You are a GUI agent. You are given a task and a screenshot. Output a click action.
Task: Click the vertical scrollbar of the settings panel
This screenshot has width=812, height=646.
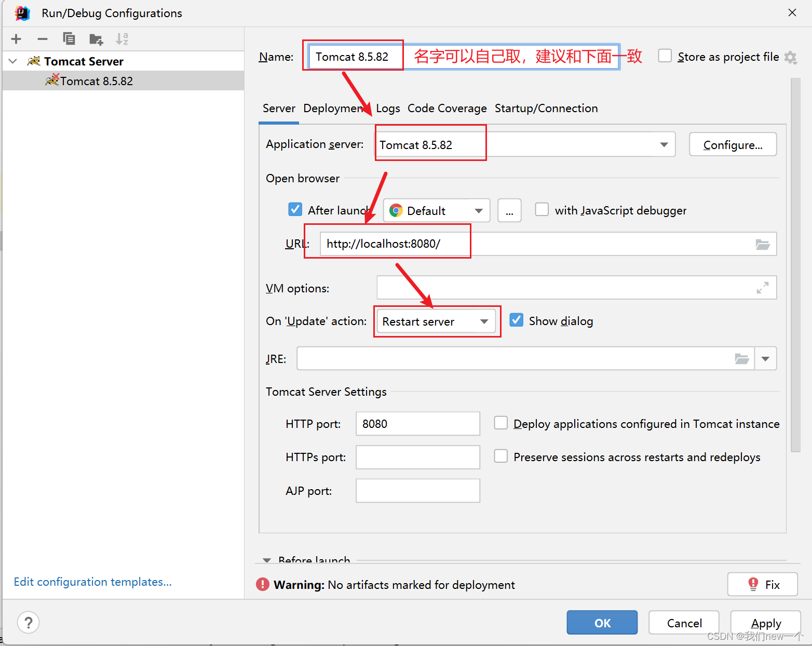point(795,265)
